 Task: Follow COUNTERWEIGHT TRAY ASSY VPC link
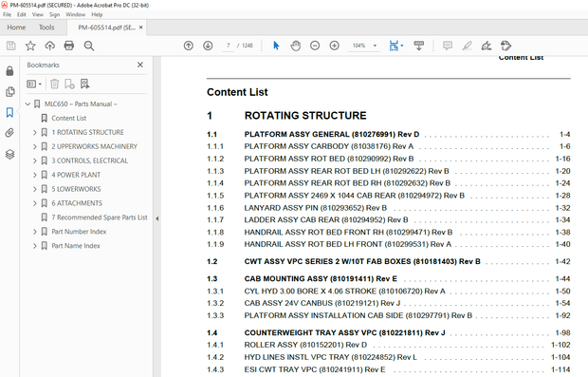coord(344,332)
